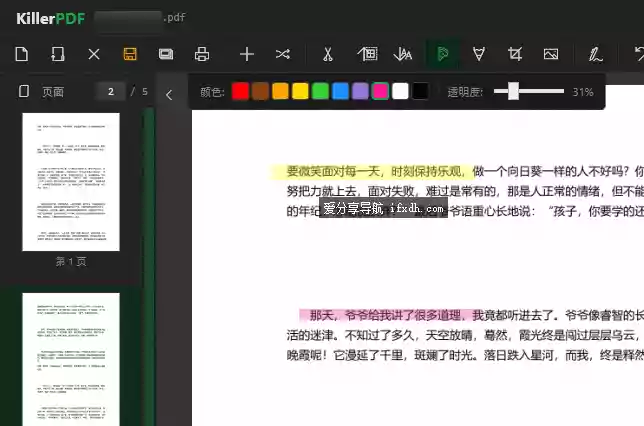
Task: Click the undo arrow icon
Action: pos(639,54)
